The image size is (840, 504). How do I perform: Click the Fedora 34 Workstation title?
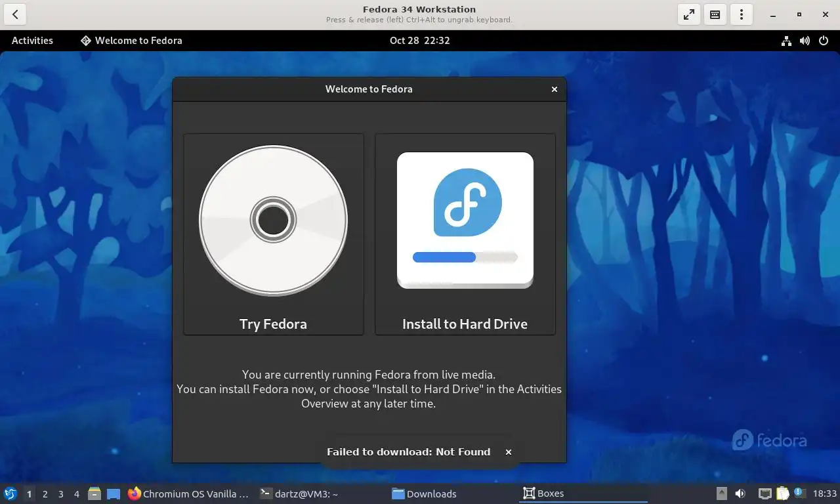coord(419,9)
